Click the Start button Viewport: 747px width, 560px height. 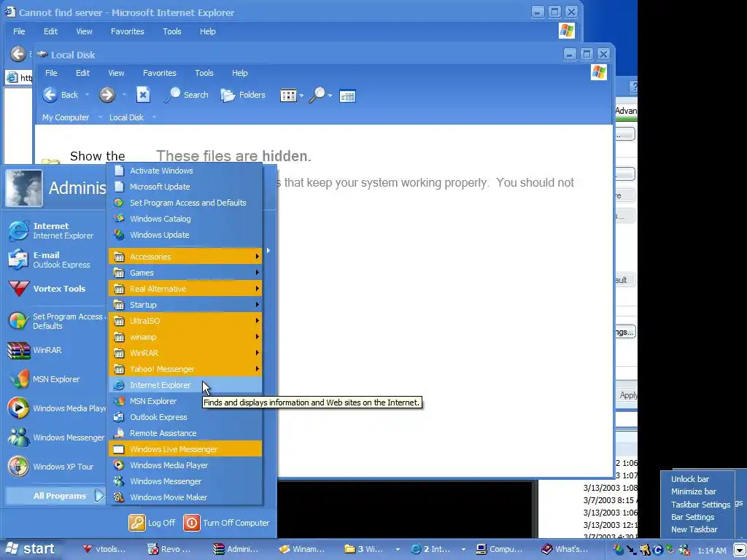(29, 549)
